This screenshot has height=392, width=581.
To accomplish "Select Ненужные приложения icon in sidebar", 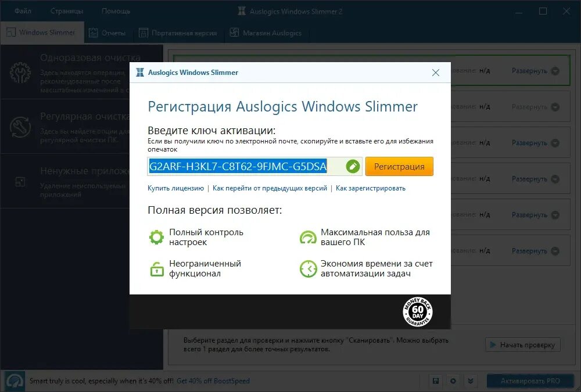I will pos(20,182).
